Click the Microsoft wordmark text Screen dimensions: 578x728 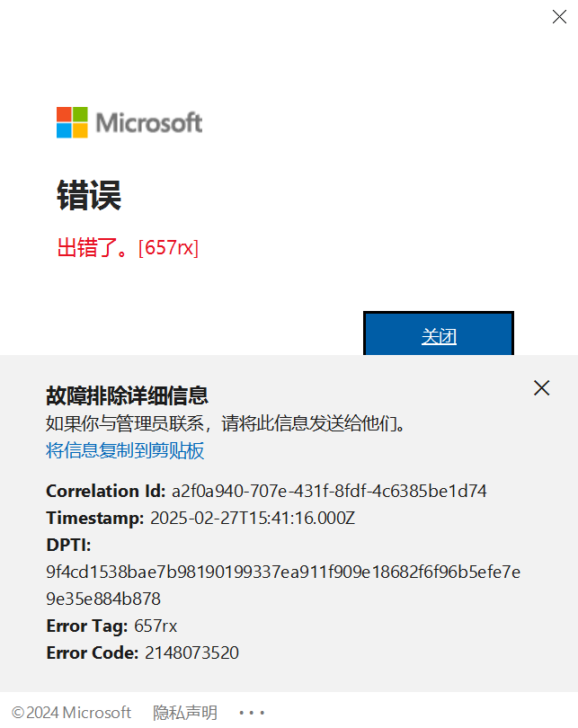(149, 123)
